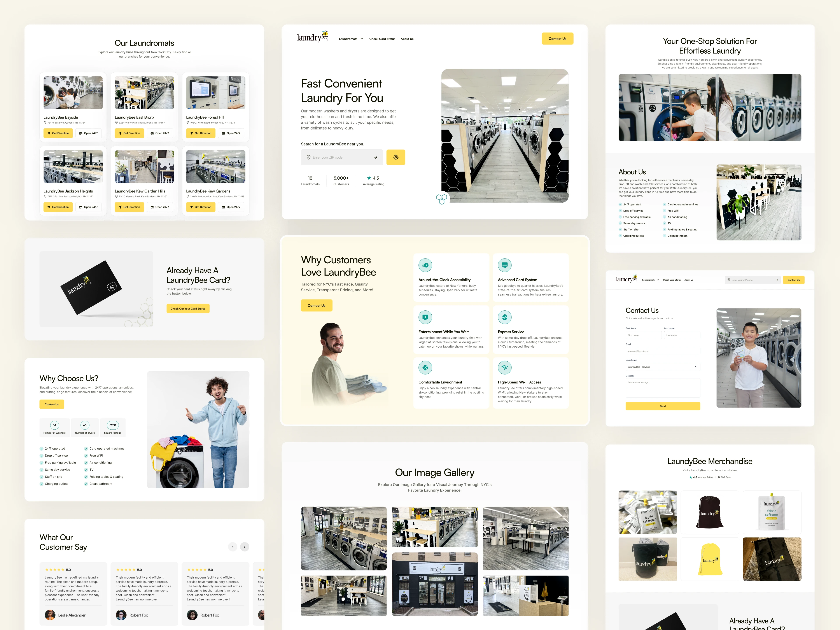Click Express Service icon
Image resolution: width=840 pixels, height=630 pixels.
tap(505, 317)
